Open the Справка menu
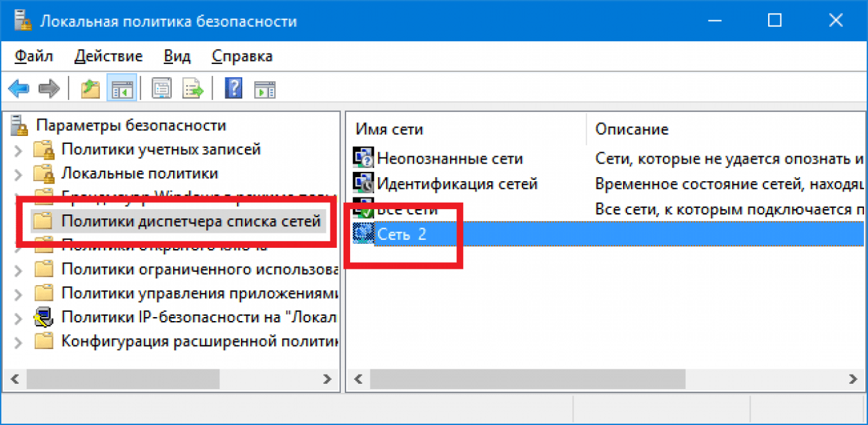 (x=242, y=56)
